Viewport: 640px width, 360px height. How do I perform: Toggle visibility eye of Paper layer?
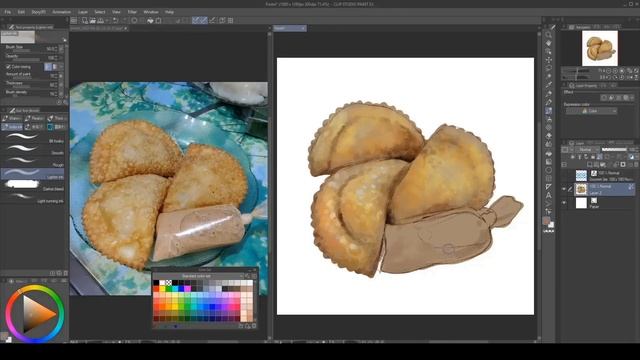point(564,203)
